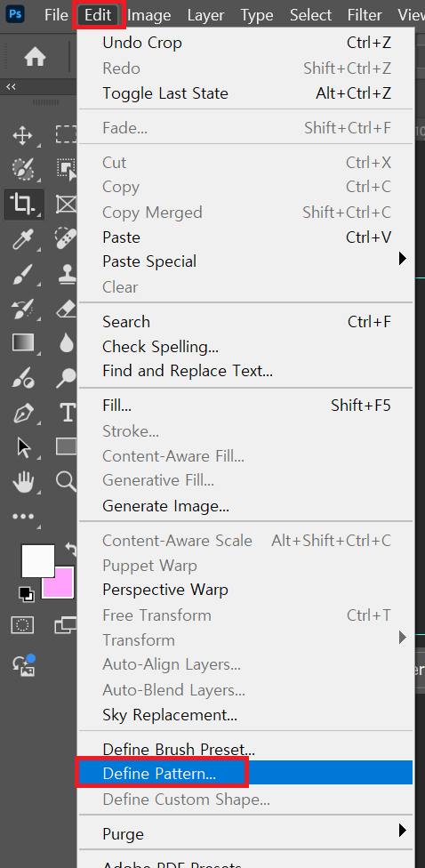Select the Gradient tool
The width and height of the screenshot is (425, 868).
coord(23,343)
